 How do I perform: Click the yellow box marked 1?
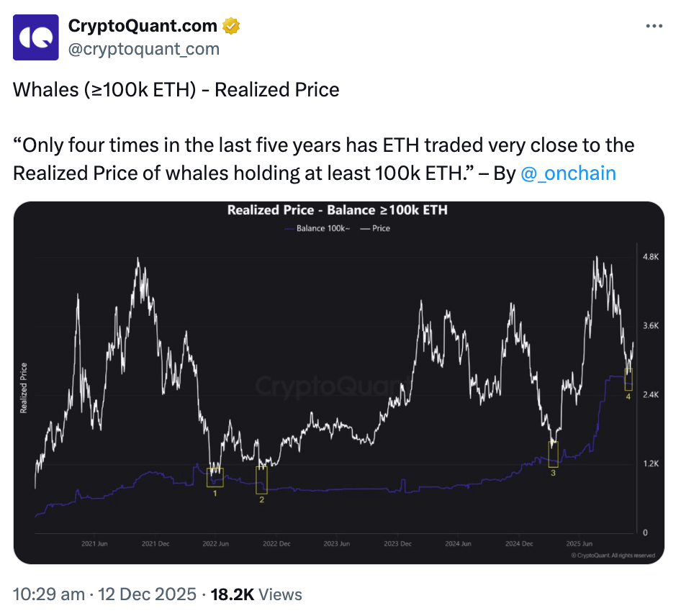(x=215, y=477)
